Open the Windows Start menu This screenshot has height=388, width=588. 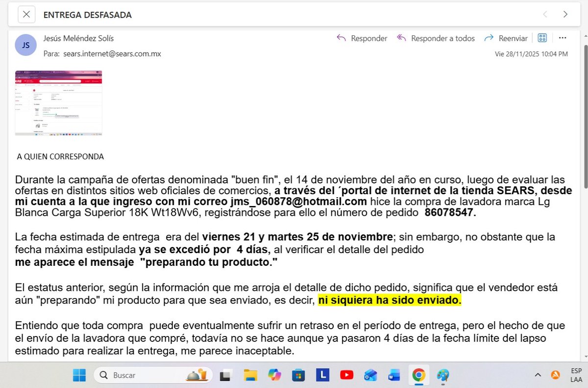(x=79, y=375)
